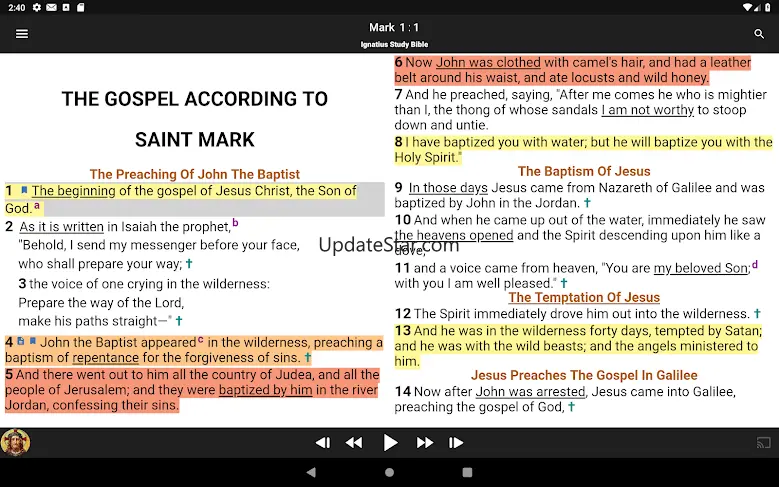Image resolution: width=779 pixels, height=487 pixels.
Task: Select verse number 8
Action: (x=398, y=142)
